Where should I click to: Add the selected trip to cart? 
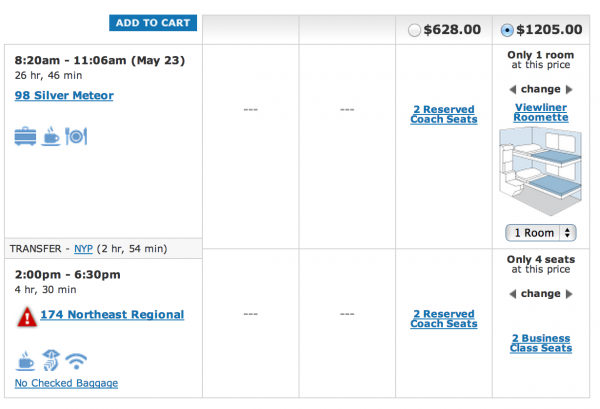point(153,23)
